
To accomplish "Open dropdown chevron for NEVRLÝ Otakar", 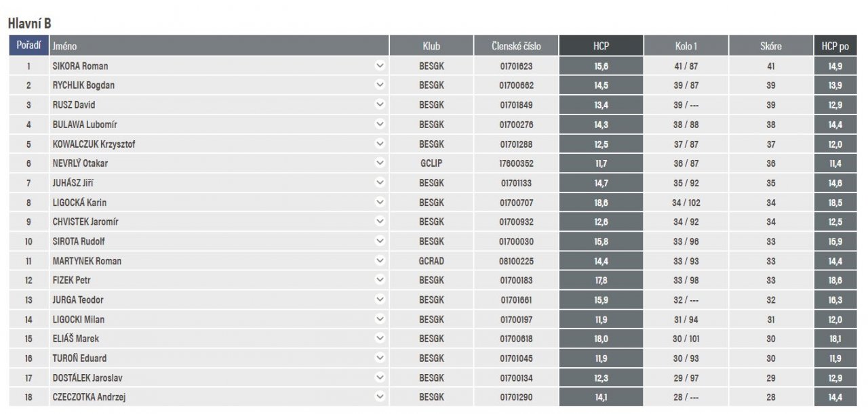I will (380, 163).
